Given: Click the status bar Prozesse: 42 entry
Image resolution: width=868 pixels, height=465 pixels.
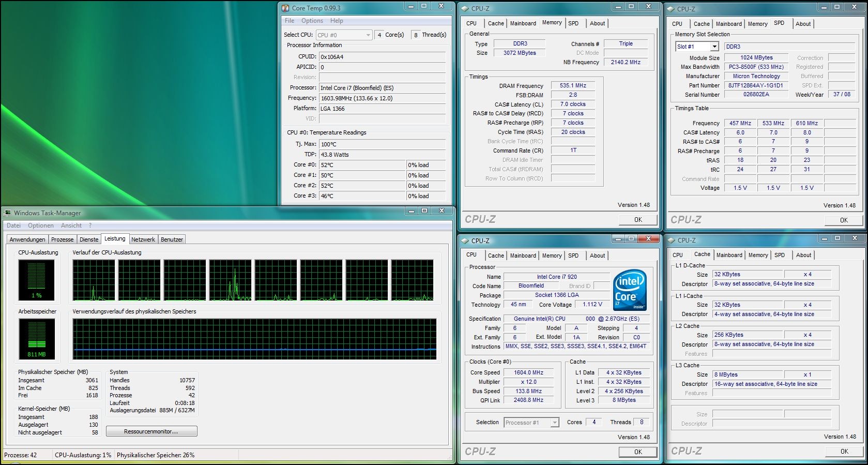Looking at the screenshot, I should tap(21, 455).
